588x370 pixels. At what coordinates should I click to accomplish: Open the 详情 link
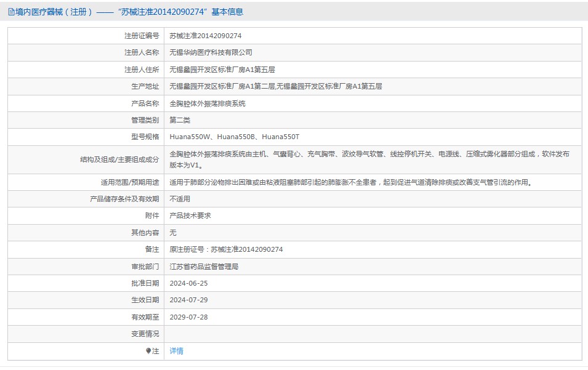pos(176,351)
